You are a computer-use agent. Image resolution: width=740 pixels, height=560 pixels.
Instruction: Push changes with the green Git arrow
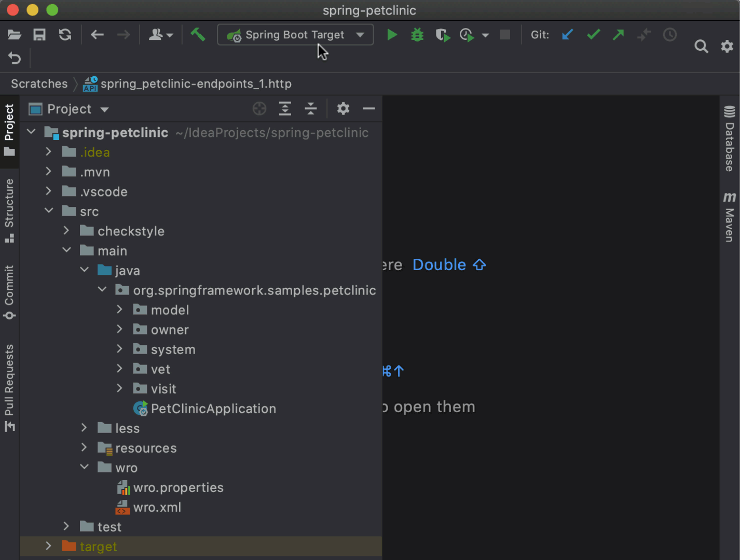click(618, 35)
